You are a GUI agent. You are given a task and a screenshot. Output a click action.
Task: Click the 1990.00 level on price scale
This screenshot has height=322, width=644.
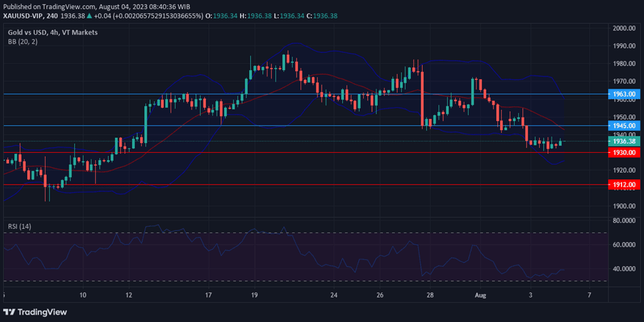click(624, 46)
